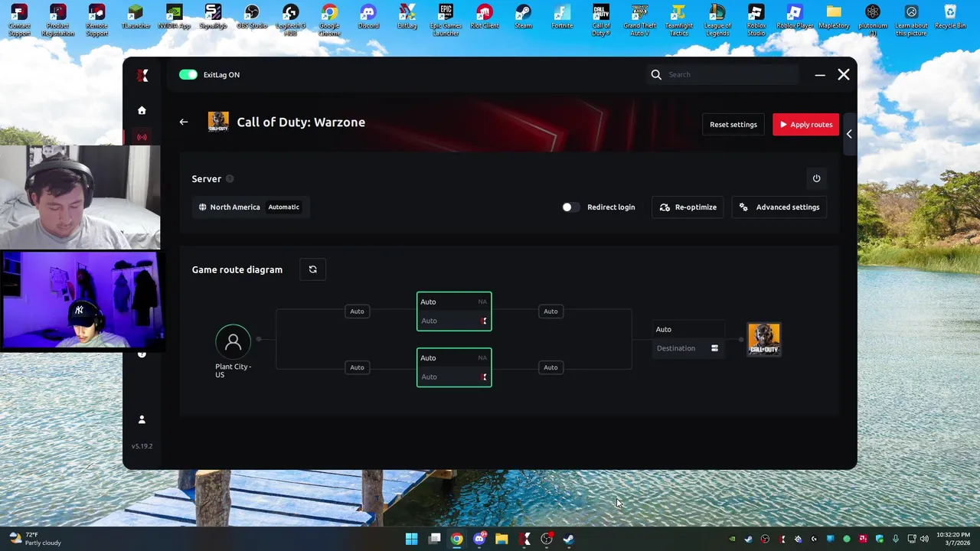Click the volume icon in system tray
The image size is (980, 551).
(x=924, y=539)
